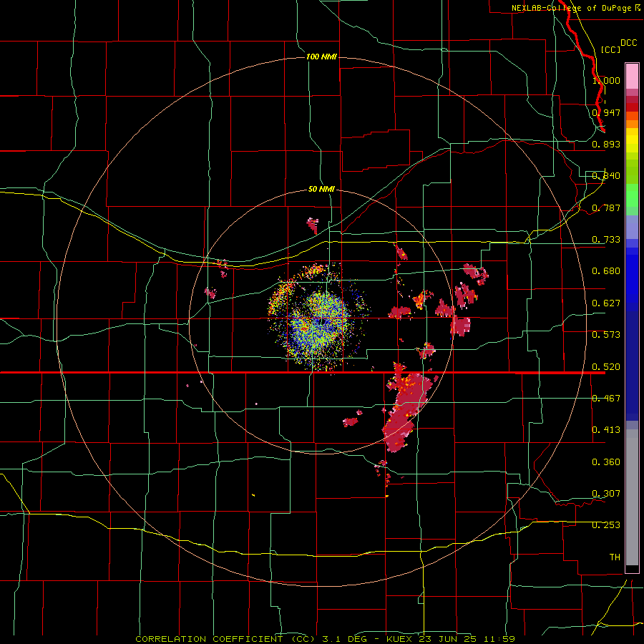Click the 0.680 legend value
Viewport: 644px width, 644px height.
tap(606, 271)
